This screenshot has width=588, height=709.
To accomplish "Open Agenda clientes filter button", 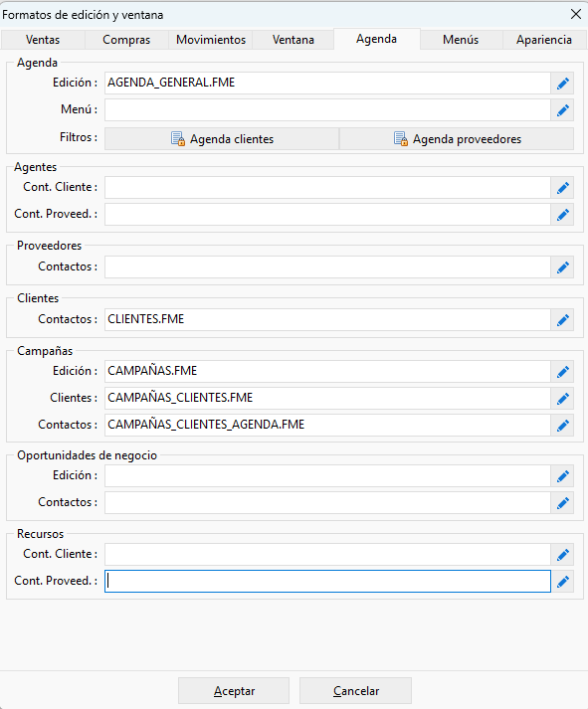I will click(222, 139).
